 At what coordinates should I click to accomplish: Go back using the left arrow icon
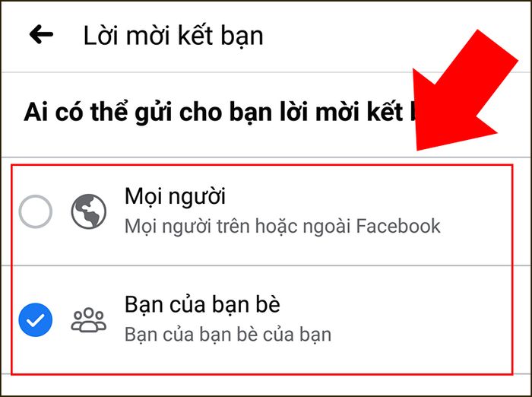pyautogui.click(x=41, y=34)
